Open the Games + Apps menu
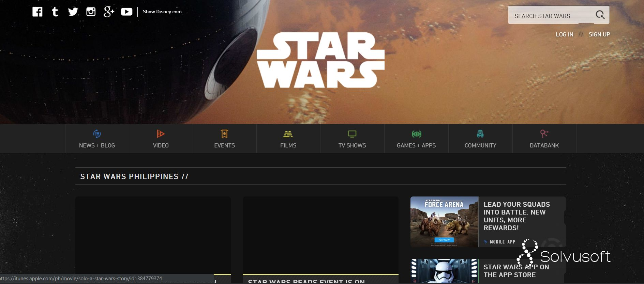644x284 pixels. [416, 139]
